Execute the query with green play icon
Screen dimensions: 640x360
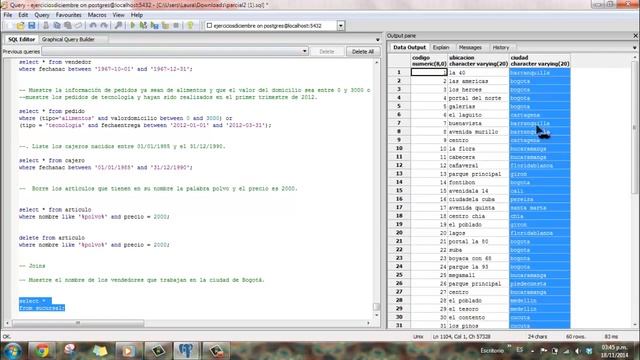(133, 25)
